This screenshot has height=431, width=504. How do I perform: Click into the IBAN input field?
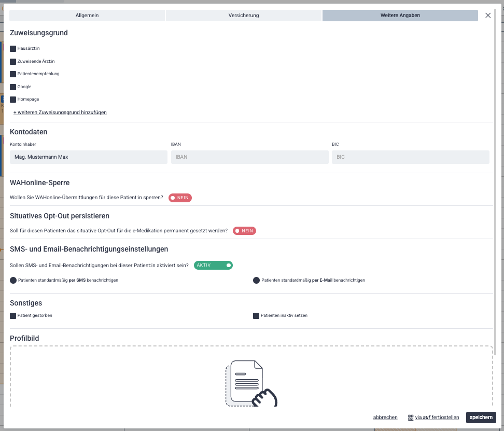[249, 157]
